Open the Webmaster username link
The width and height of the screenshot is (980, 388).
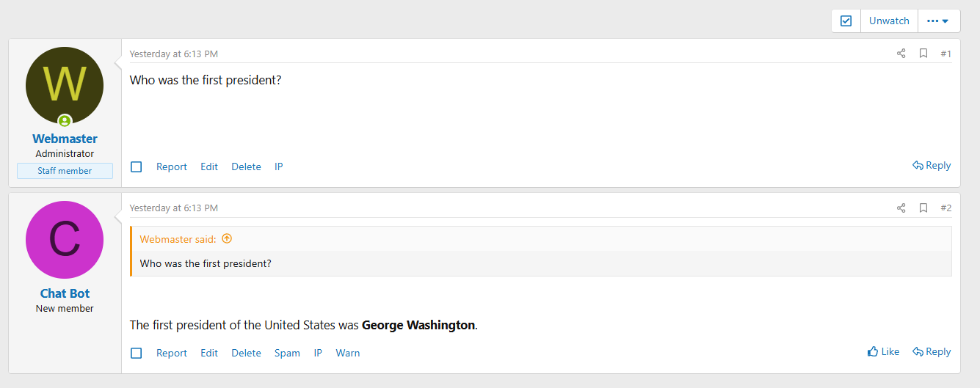point(65,139)
